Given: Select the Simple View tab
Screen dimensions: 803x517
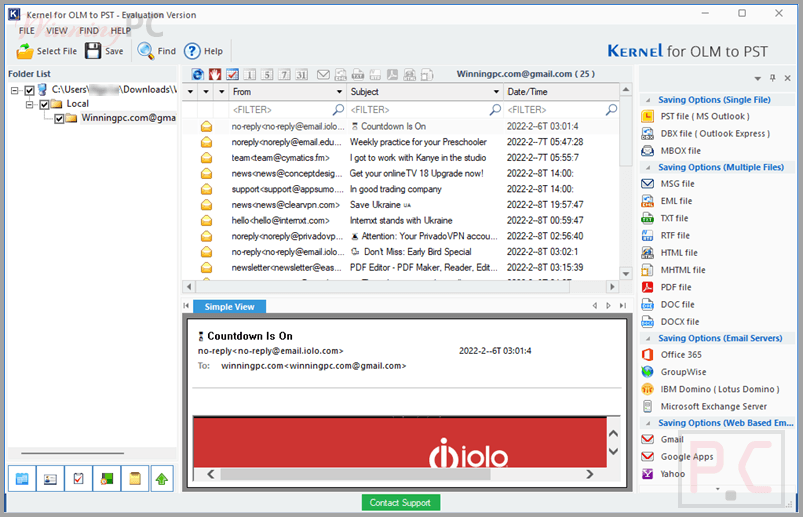Looking at the screenshot, I should [229, 307].
